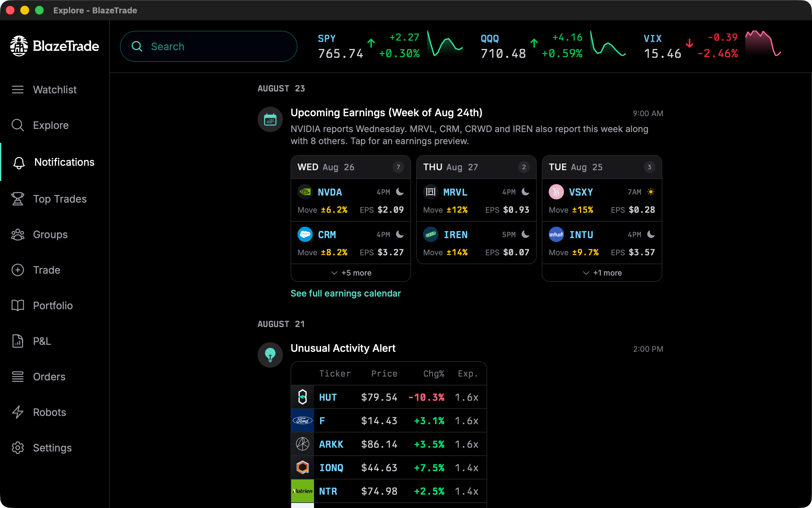The image size is (812, 508).
Task: Click the CRM Salesforce logo
Action: pyautogui.click(x=305, y=235)
